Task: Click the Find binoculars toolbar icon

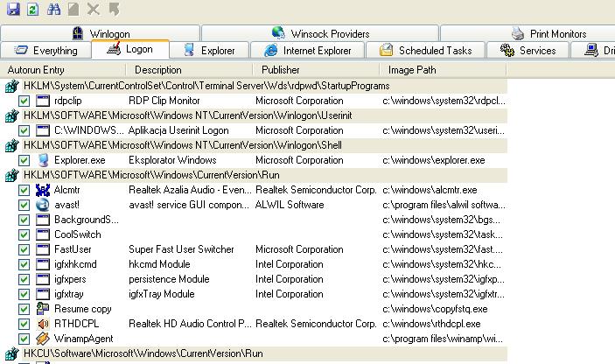Action: point(53,9)
